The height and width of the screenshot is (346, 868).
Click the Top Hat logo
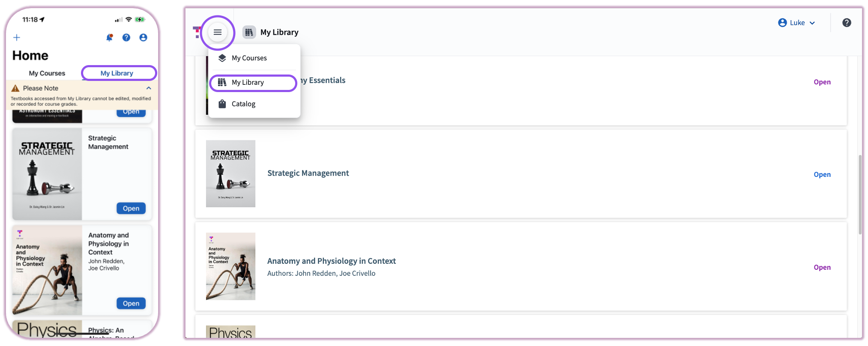click(197, 32)
